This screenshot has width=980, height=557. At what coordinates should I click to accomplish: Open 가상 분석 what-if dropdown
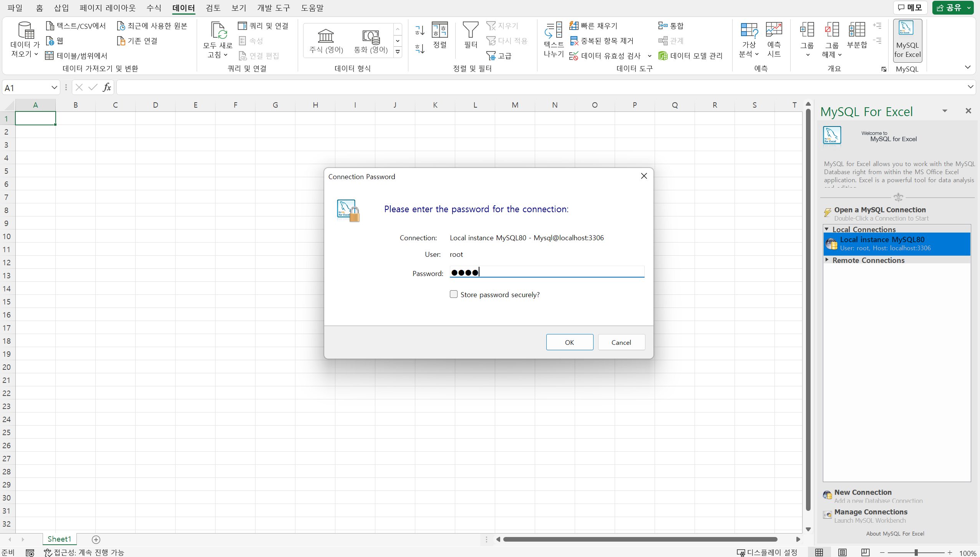[x=749, y=40]
